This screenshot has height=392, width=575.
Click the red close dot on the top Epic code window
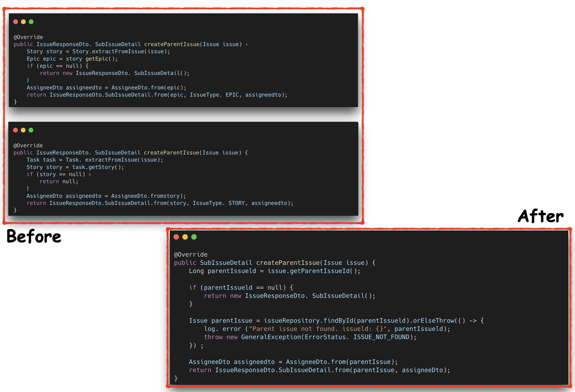click(x=16, y=22)
